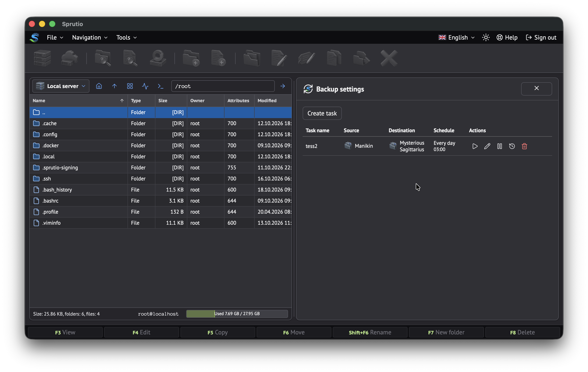The height and width of the screenshot is (372, 588).
Task: View history of tess2 backup
Action: pos(512,146)
